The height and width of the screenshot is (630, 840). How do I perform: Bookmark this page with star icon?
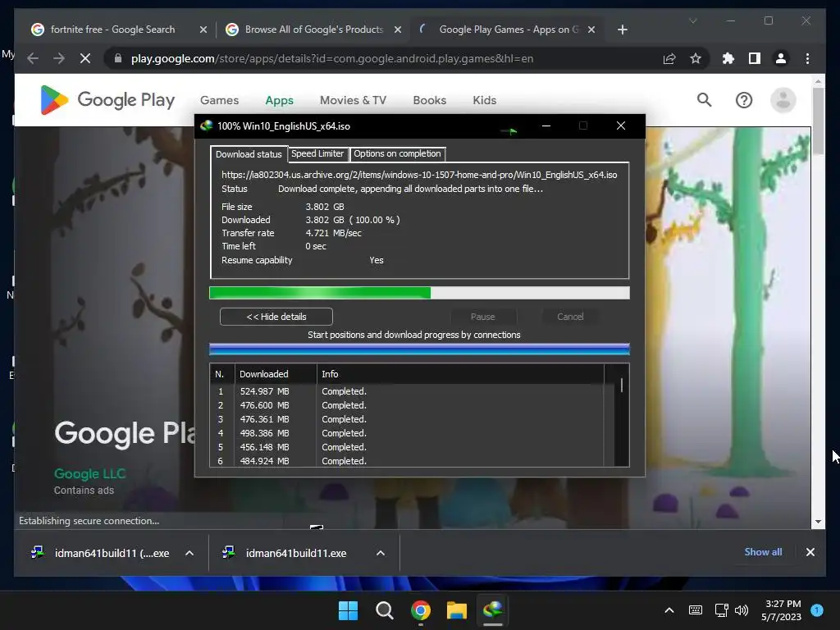click(696, 58)
